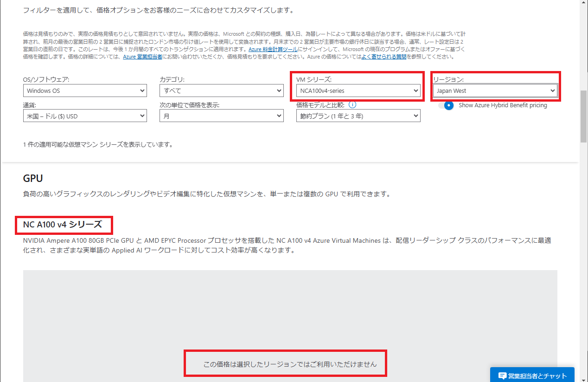This screenshot has height=382, width=588.
Task: Click the NVIDIA Ampere A100 80GB description text
Action: click(287, 245)
